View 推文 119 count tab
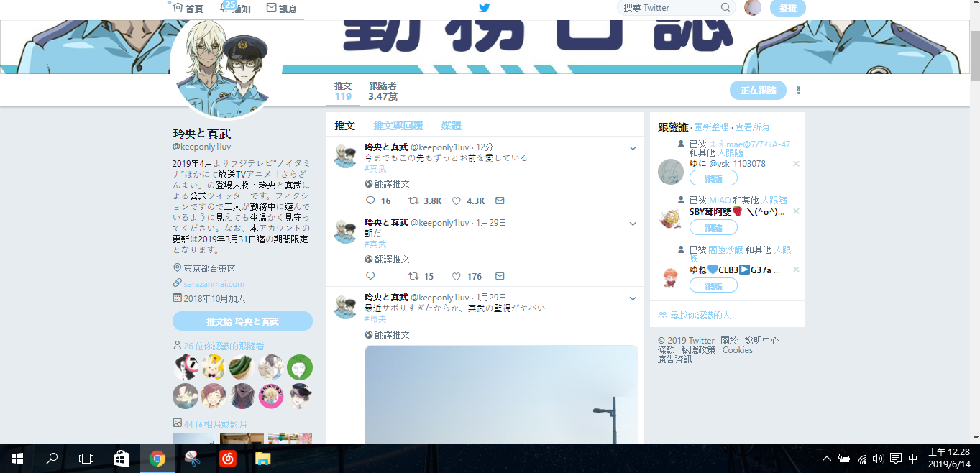980x473 pixels. (343, 91)
